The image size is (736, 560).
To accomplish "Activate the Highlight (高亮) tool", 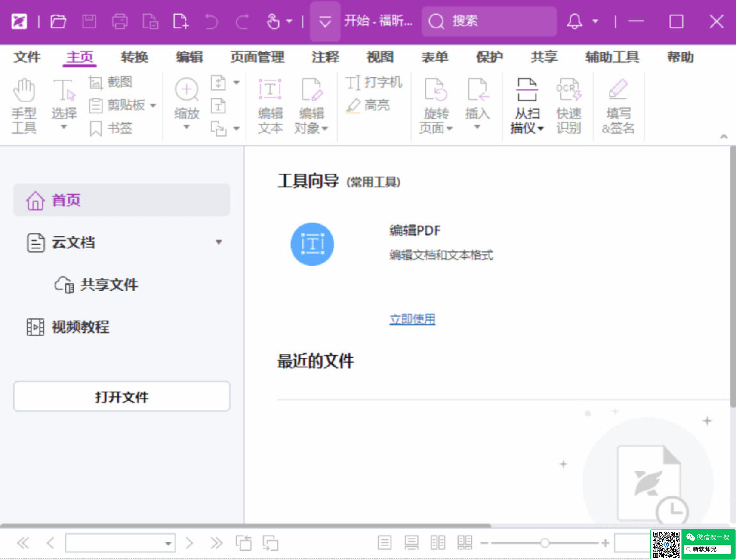I will pyautogui.click(x=368, y=105).
